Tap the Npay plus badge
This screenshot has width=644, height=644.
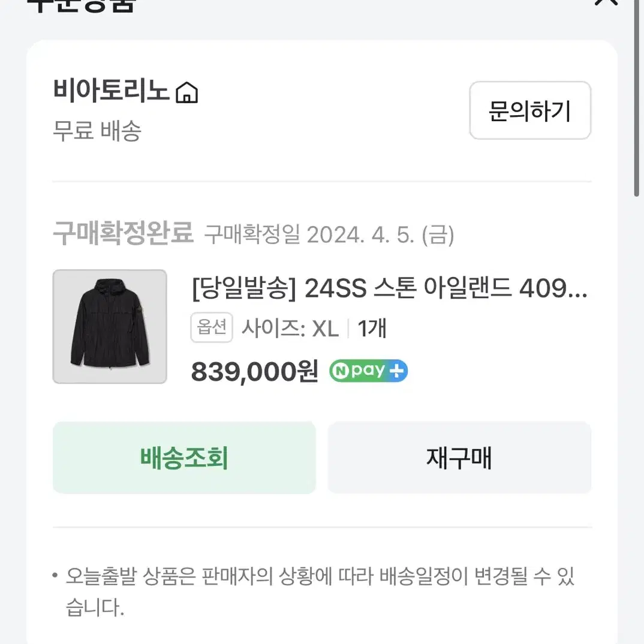click(368, 371)
